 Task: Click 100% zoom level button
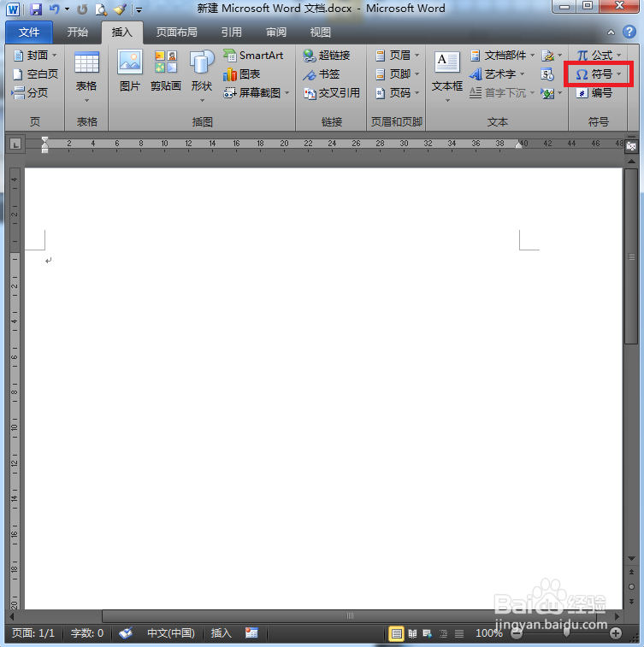pos(489,633)
